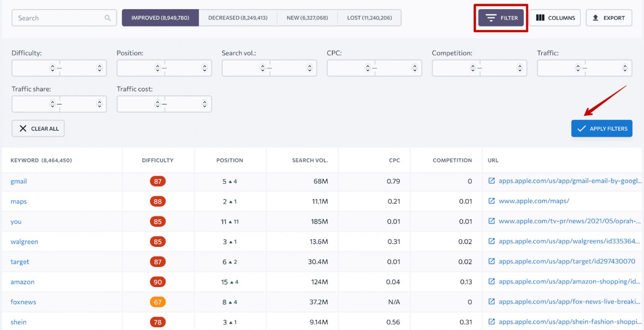644x330 pixels.
Task: Click the Filter funnel icon
Action: tap(491, 18)
